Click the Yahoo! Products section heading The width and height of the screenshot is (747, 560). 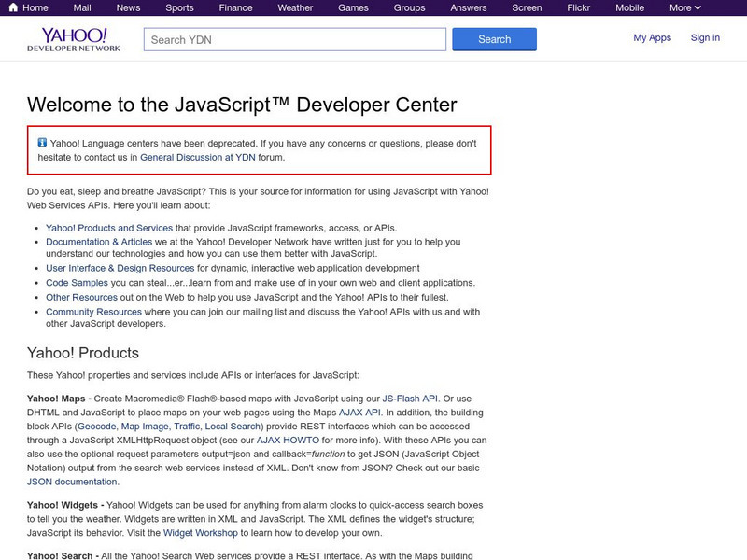(x=83, y=353)
